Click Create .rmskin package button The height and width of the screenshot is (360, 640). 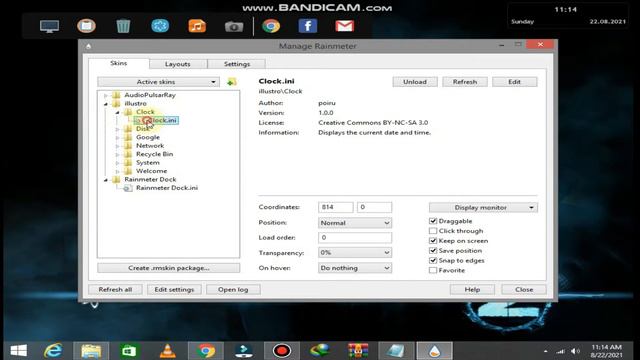[x=169, y=268]
